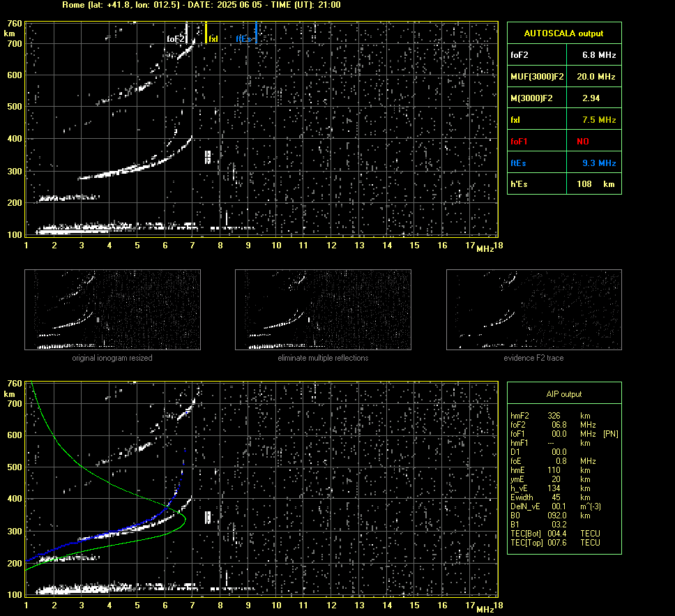Click the D1 00.0 row
Image resolution: width=675 pixels, height=616 pixels.
pyautogui.click(x=538, y=452)
